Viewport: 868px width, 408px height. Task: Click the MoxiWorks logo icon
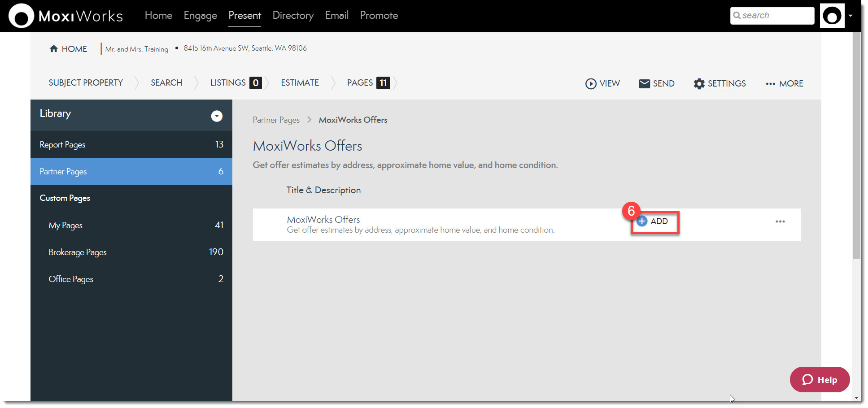pyautogui.click(x=21, y=16)
